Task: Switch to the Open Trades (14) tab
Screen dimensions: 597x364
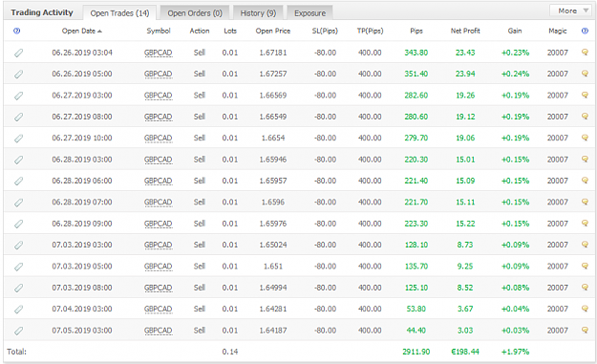Action: 119,13
